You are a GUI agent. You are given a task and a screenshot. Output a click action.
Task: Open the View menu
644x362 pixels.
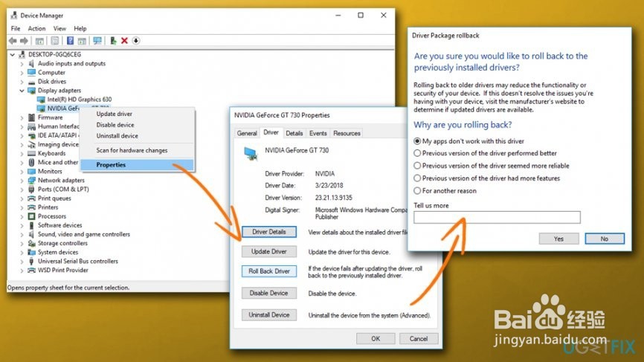point(59,29)
